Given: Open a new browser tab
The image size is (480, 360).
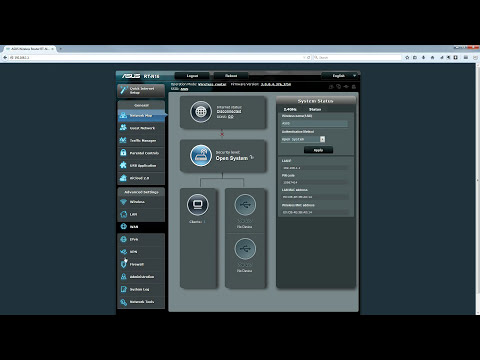Looking at the screenshot, I should click(61, 49).
